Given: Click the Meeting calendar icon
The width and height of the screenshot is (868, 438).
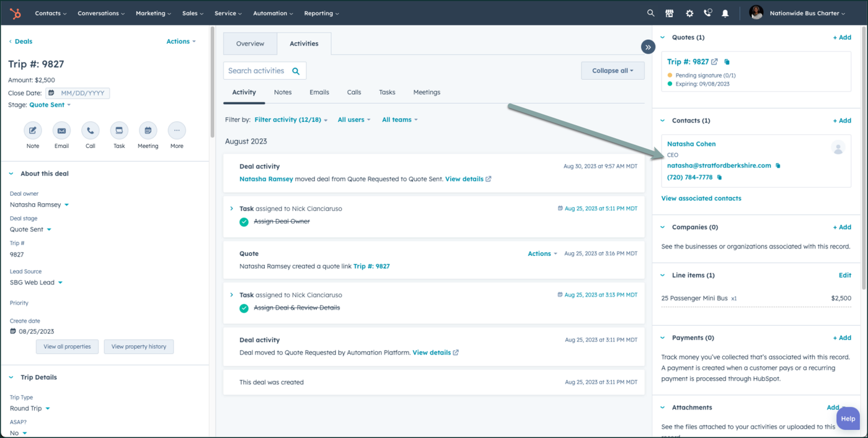Looking at the screenshot, I should (148, 131).
